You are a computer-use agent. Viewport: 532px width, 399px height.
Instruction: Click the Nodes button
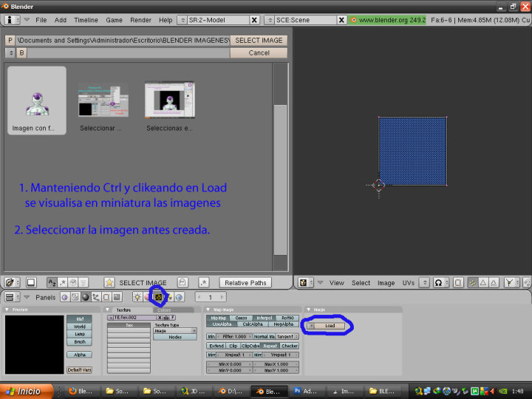[175, 337]
